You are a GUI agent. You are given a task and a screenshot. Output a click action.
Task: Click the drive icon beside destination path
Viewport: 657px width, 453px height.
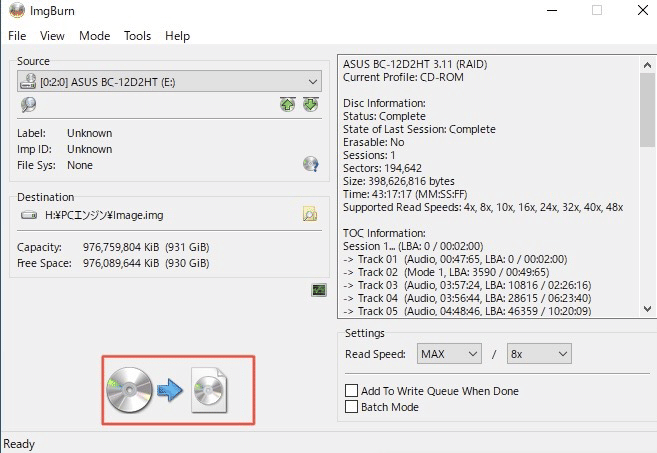click(x=29, y=215)
